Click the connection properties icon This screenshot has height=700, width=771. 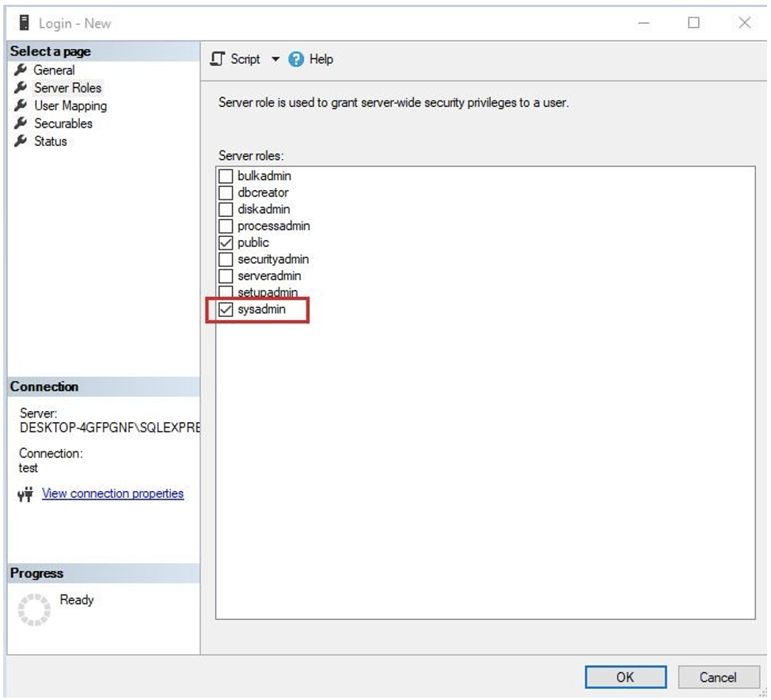click(x=25, y=494)
